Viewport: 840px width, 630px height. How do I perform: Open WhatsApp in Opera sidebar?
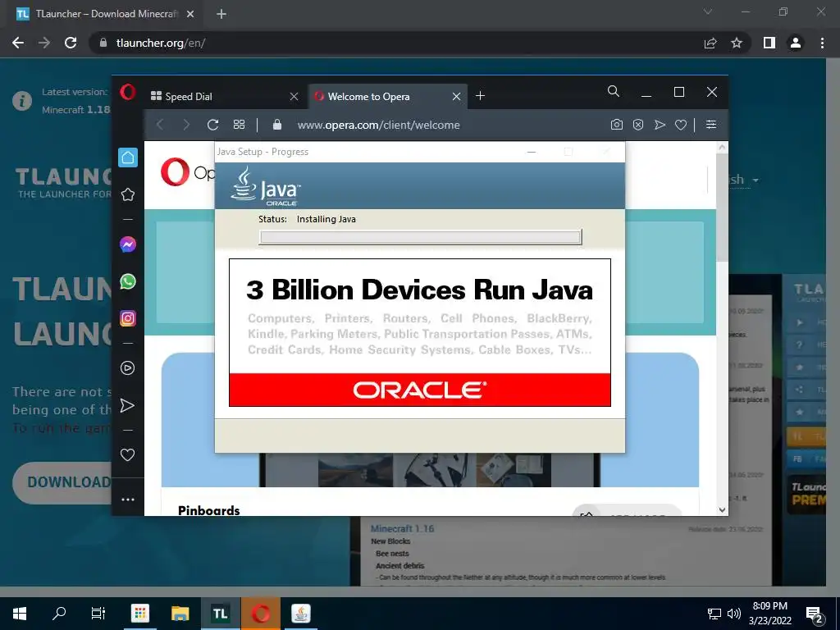127,281
